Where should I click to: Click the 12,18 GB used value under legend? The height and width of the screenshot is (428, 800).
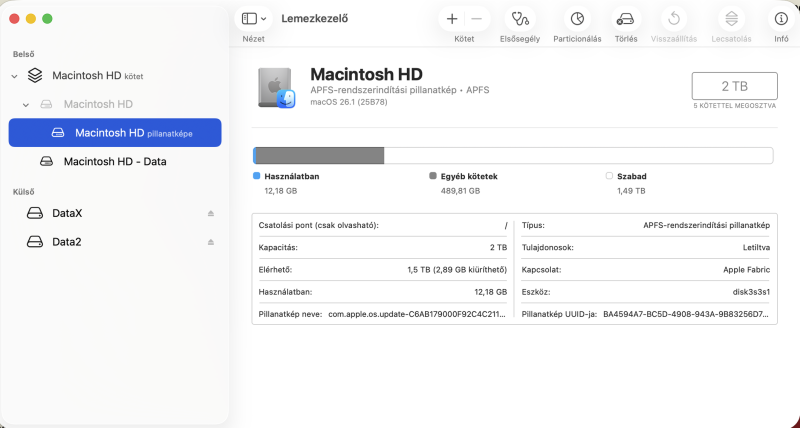(x=281, y=191)
